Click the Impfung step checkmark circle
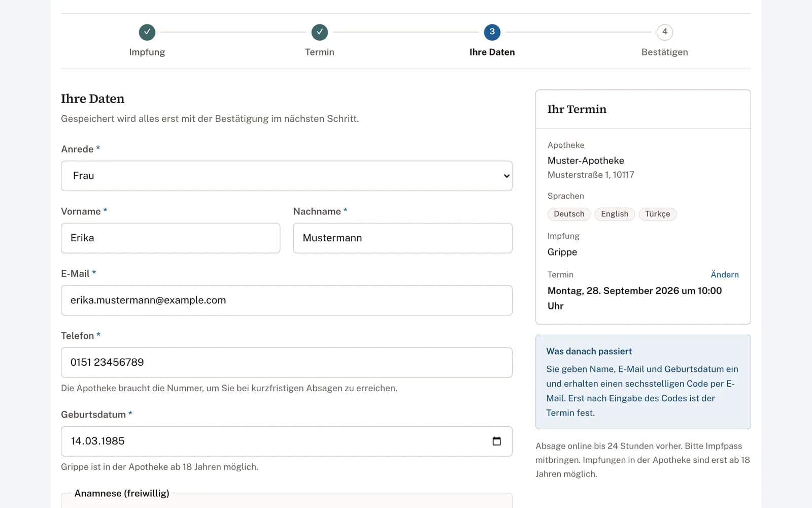Image resolution: width=812 pixels, height=508 pixels. tap(147, 32)
